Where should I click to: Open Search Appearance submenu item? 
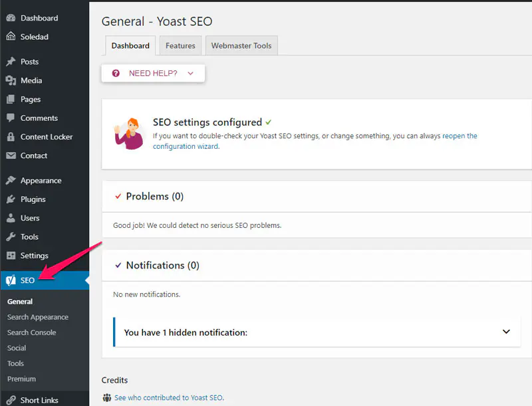pos(38,317)
